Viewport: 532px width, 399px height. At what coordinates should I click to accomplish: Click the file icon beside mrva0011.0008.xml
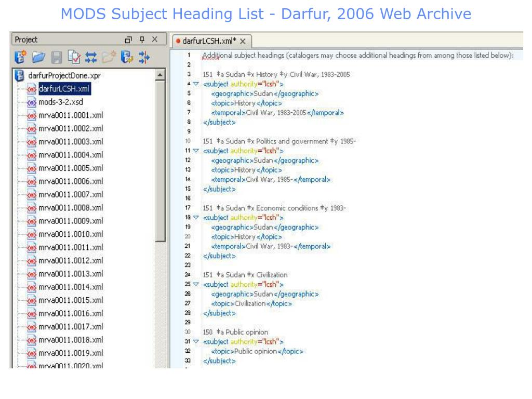click(x=31, y=208)
